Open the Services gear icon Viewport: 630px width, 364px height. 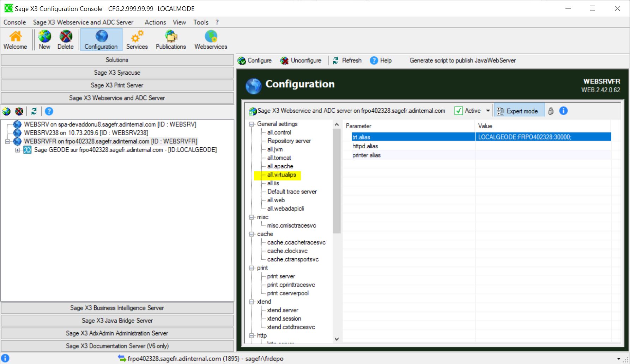[137, 37]
